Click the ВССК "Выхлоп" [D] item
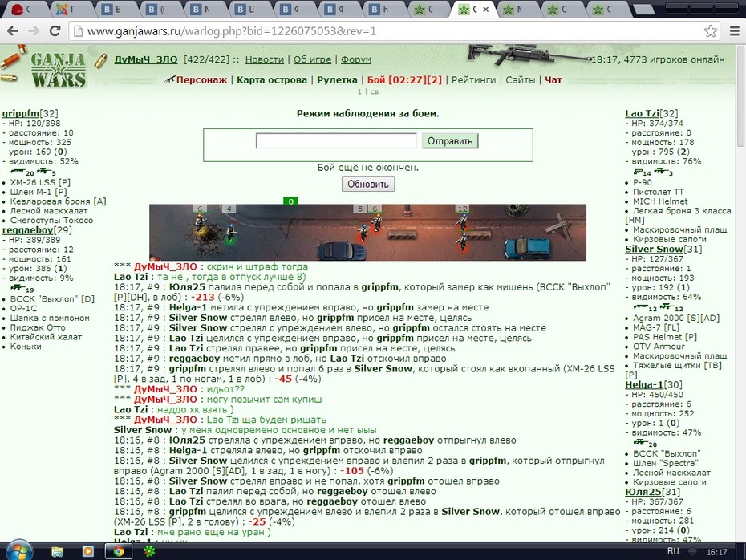746x560 pixels. [x=52, y=298]
